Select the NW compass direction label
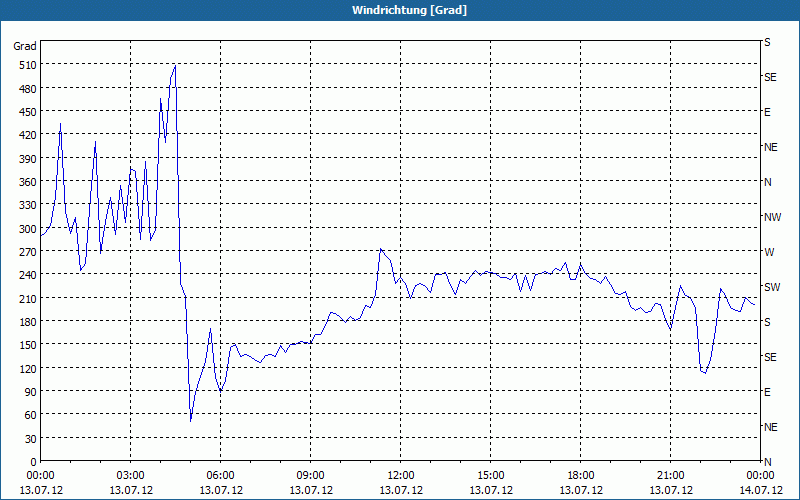Viewport: 800px width, 500px height. [x=772, y=217]
